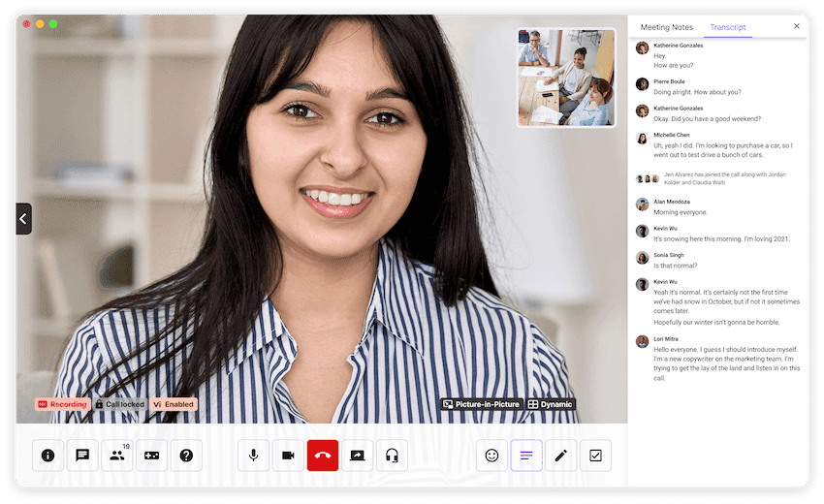Open the help question mark icon

pos(186,456)
